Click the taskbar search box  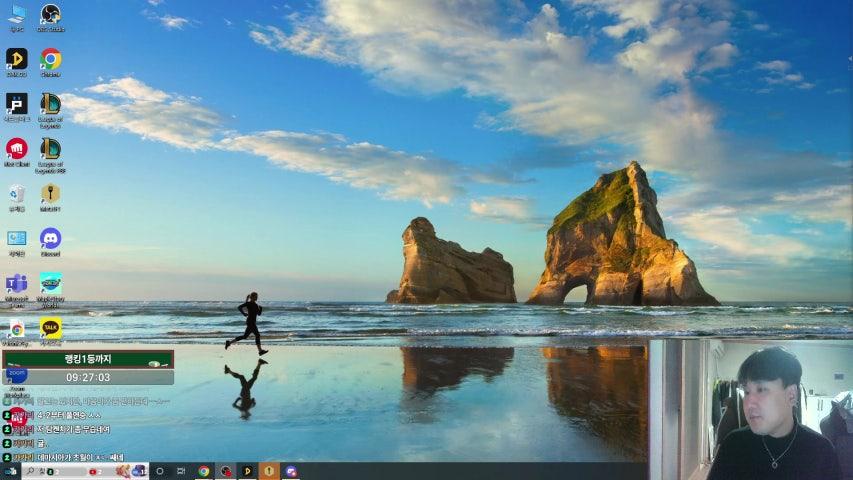coord(85,471)
